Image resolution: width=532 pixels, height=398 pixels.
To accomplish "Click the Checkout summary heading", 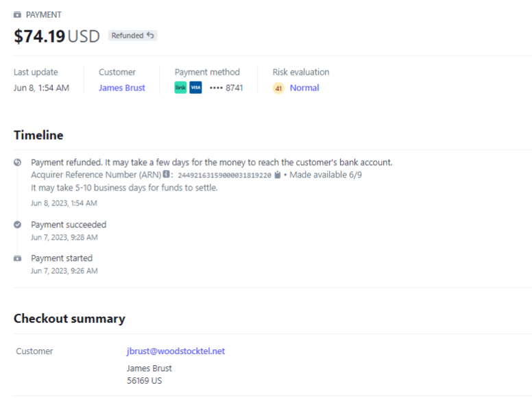I will (x=69, y=319).
